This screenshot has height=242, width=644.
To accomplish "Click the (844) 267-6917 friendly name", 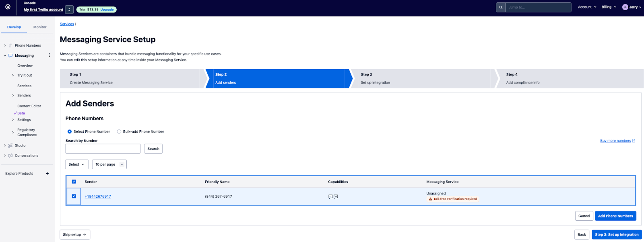I will (x=219, y=197).
